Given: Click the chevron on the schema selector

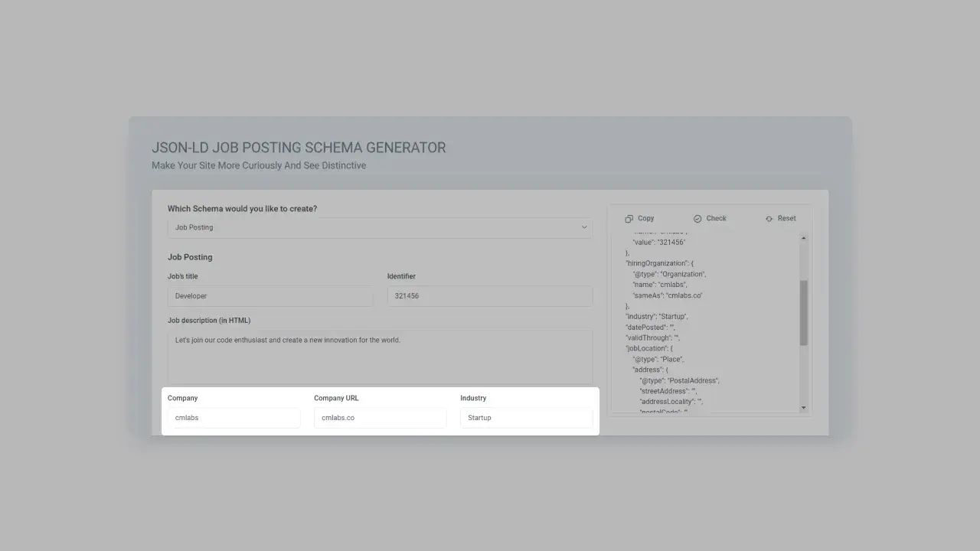Looking at the screenshot, I should pos(583,227).
